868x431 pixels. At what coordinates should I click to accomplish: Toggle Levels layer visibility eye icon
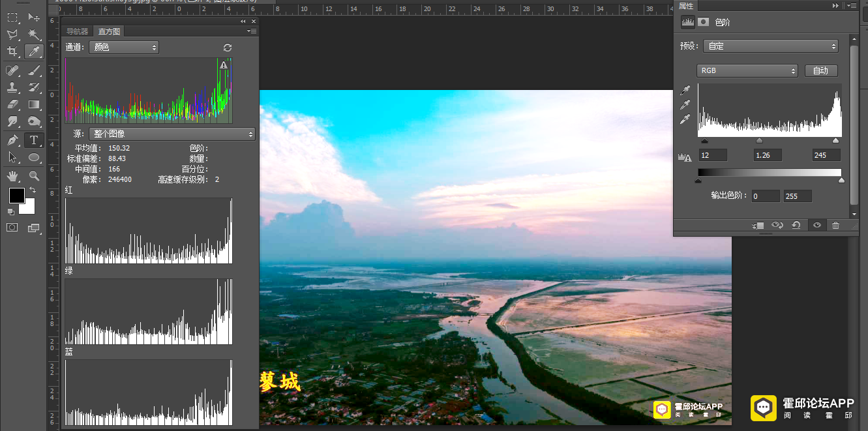816,225
